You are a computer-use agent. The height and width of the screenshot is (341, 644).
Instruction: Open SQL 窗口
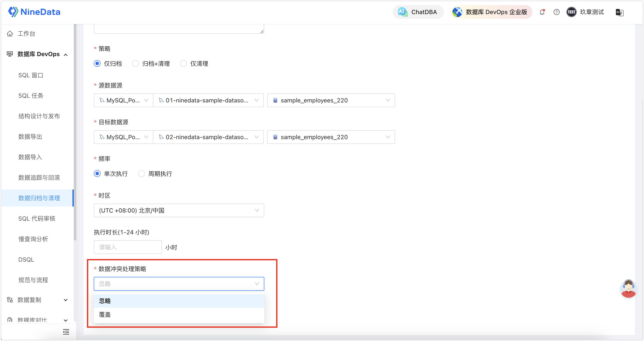(x=31, y=75)
